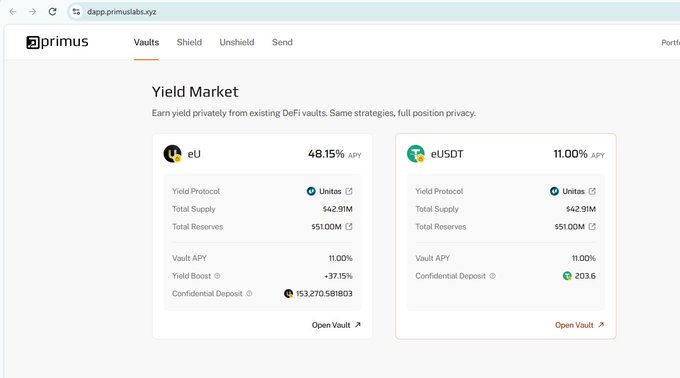The height and width of the screenshot is (378, 680).
Task: Show Yield Boost info tooltip icon
Action: (217, 276)
